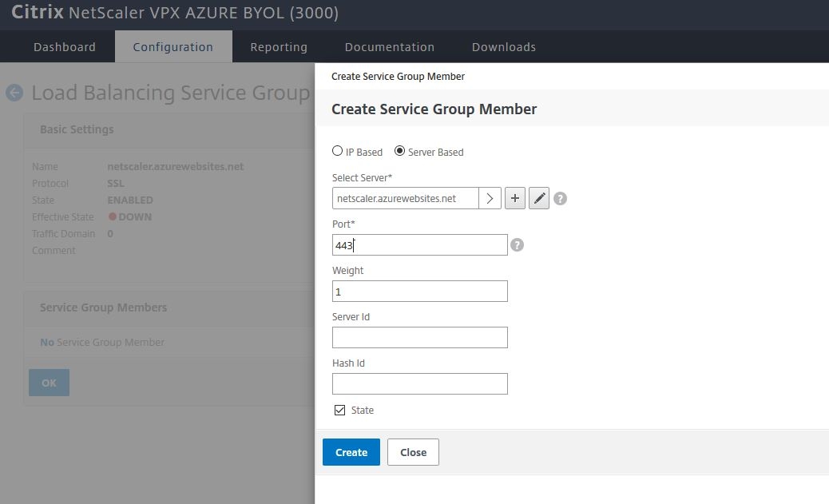Select the Server Based radio button
The width and height of the screenshot is (829, 504).
pos(399,151)
